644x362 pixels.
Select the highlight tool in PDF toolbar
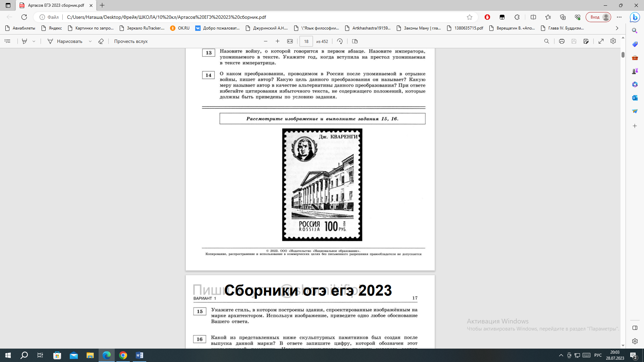24,41
